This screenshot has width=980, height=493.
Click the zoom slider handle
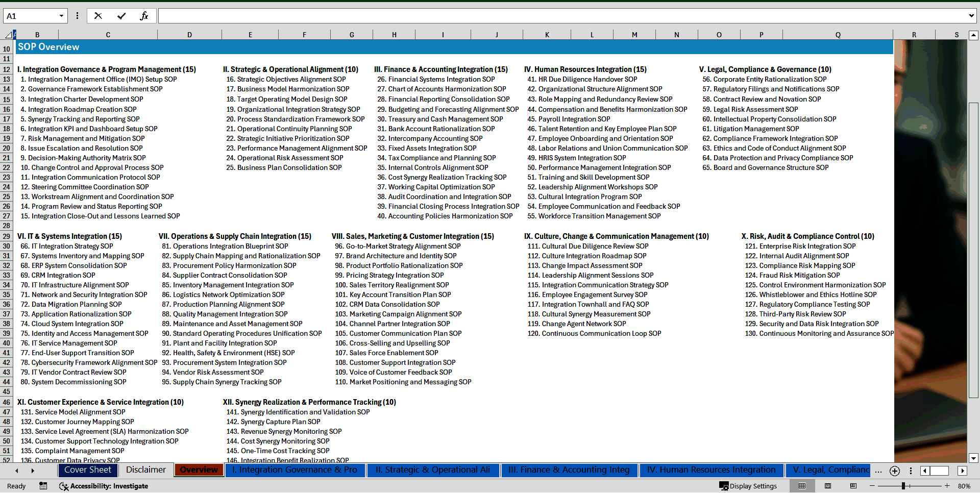point(903,486)
